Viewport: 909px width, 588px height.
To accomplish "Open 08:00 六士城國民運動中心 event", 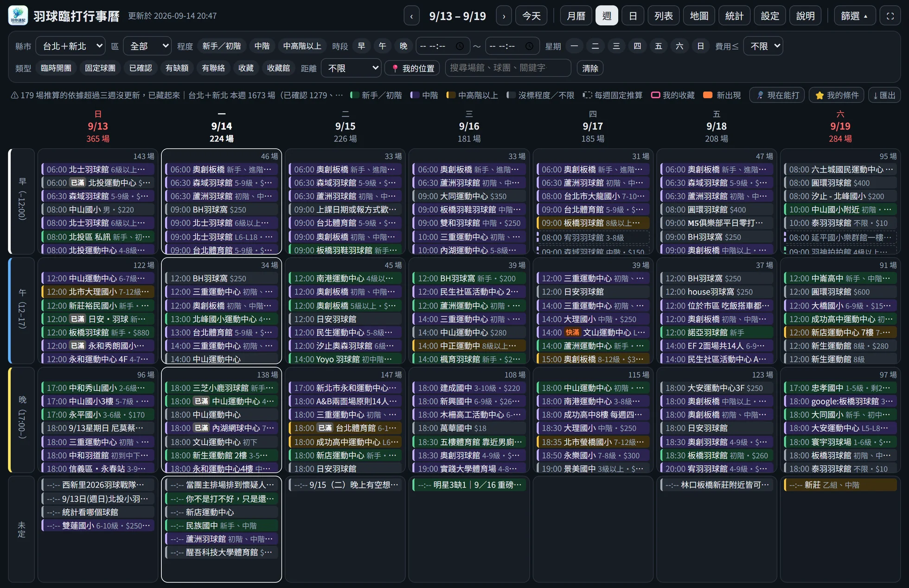I will (x=840, y=169).
